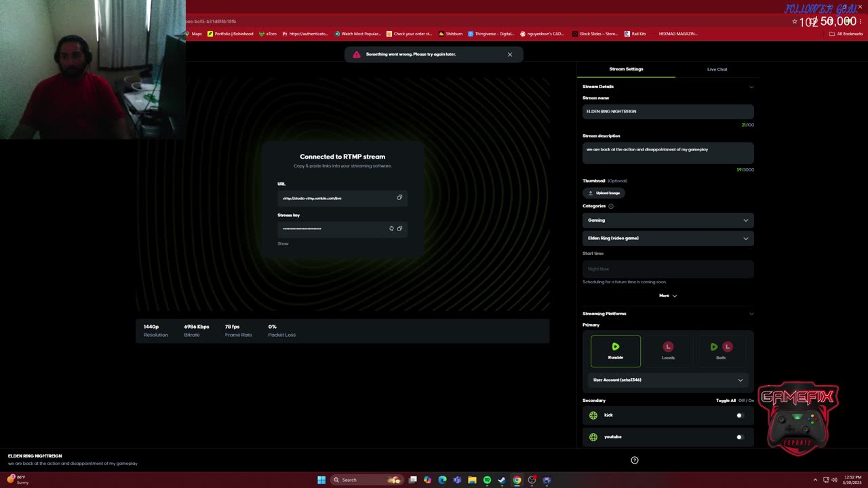Regenerate the stream key with the refresh icon
This screenshot has width=868, height=488.
click(391, 228)
